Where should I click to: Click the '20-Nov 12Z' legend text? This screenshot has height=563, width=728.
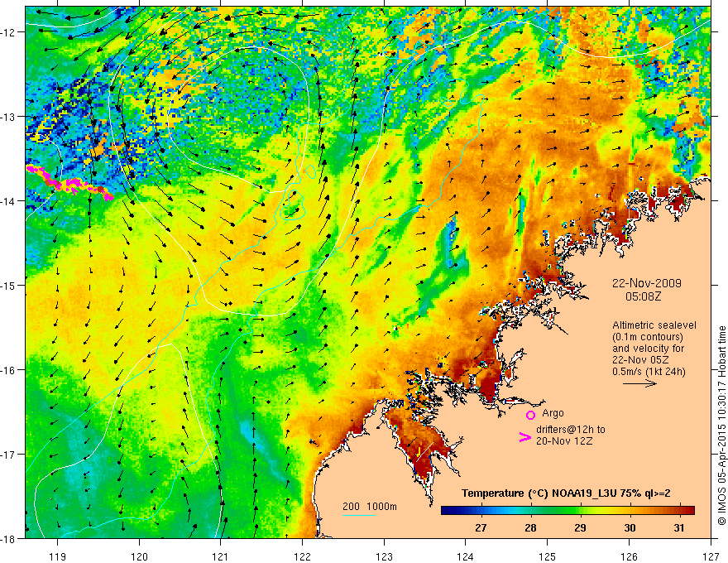(x=564, y=441)
